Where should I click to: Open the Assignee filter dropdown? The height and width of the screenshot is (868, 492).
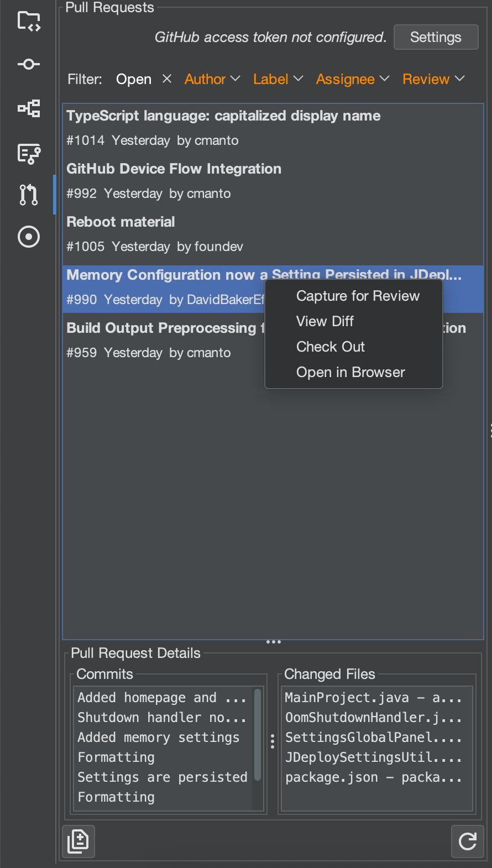(352, 79)
